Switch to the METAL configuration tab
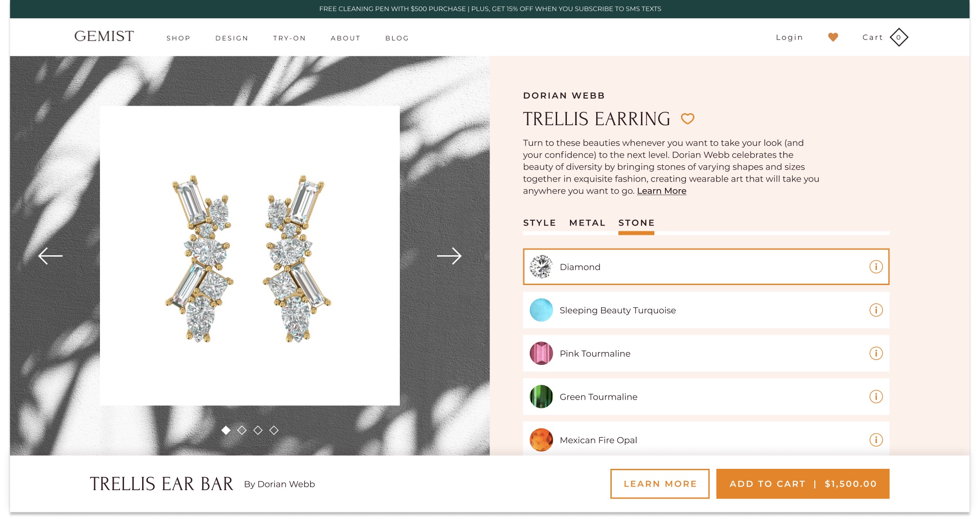Image resolution: width=980 pixels, height=519 pixels. pyautogui.click(x=586, y=223)
